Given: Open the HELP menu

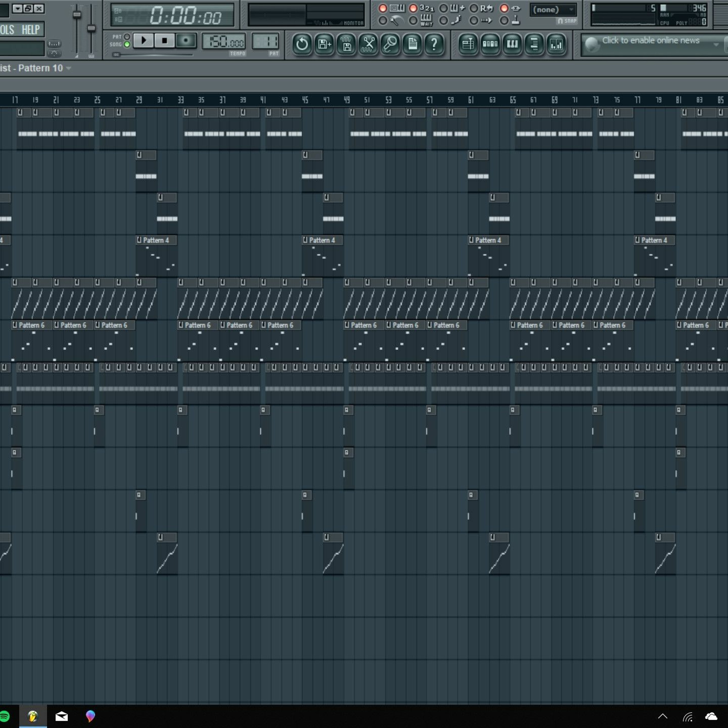Looking at the screenshot, I should 31,30.
